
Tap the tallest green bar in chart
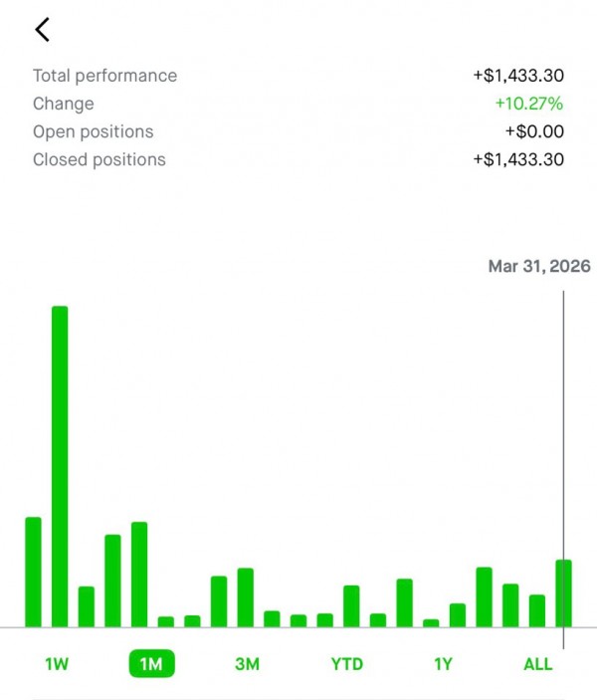pos(60,466)
